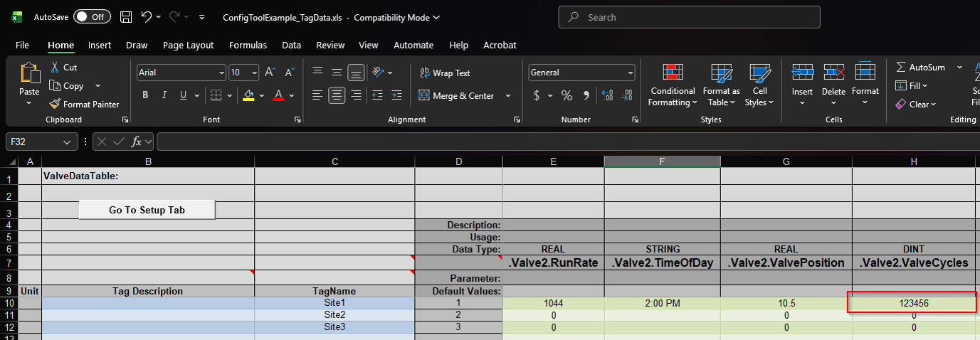Click the yellow Fill Color bucket
Viewport: 980px width, 340px height.
coord(248,95)
